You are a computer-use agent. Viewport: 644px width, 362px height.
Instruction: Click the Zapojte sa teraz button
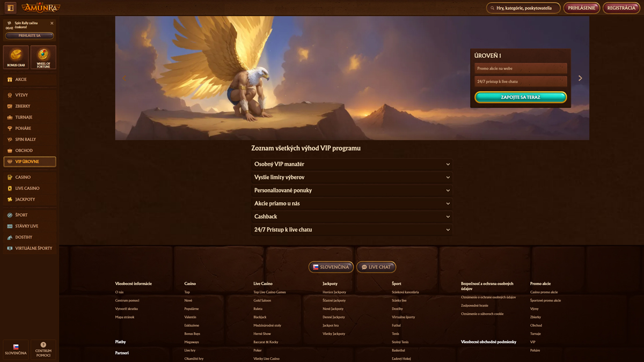click(520, 97)
